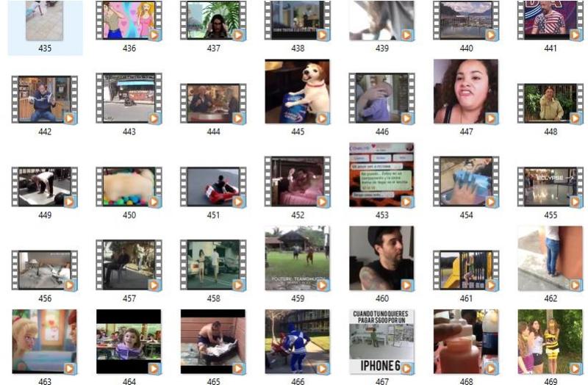Select the sauce bottle video 468
The image size is (588, 385).
click(466, 342)
